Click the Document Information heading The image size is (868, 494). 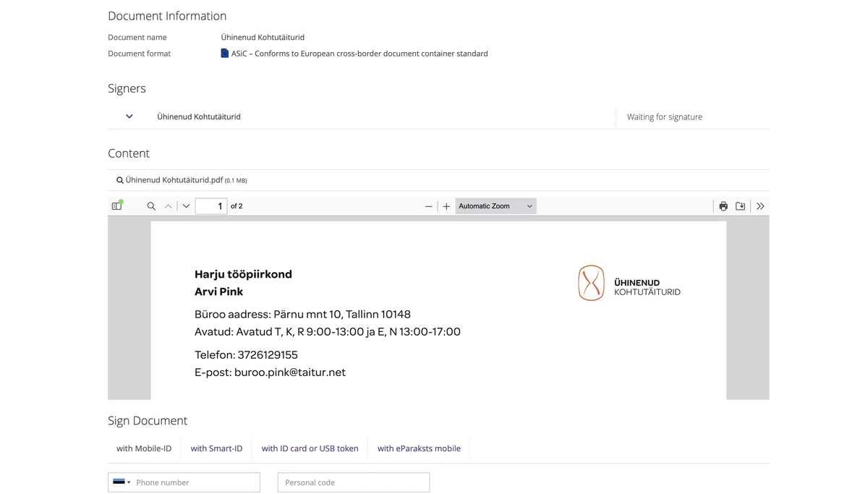point(167,16)
